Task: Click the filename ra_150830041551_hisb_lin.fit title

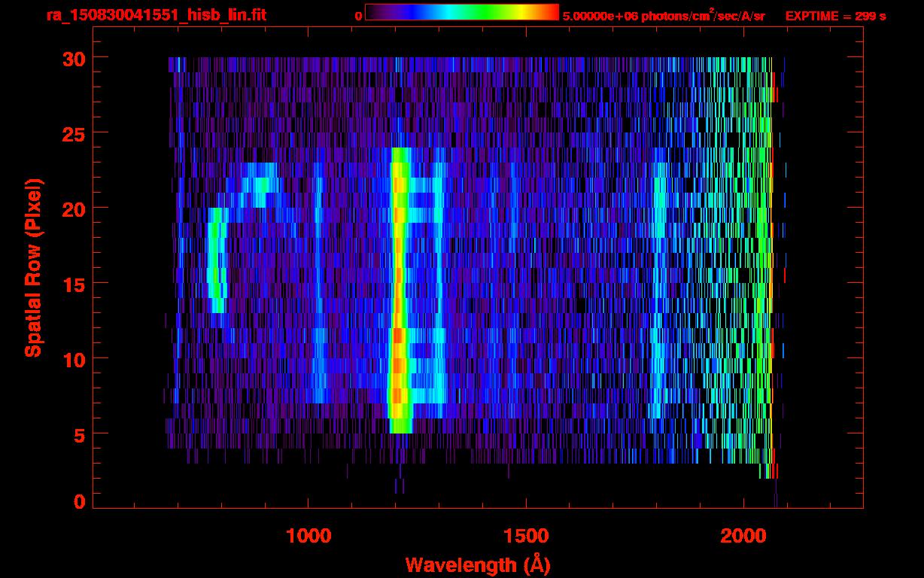Action: point(156,15)
